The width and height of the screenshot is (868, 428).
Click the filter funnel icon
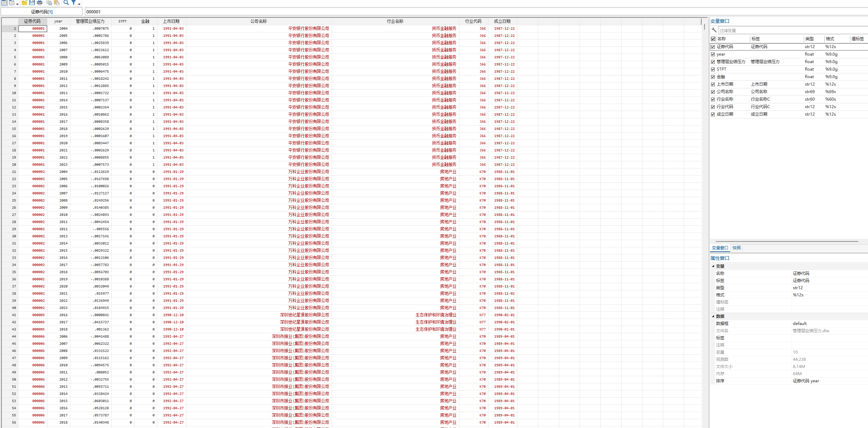click(x=73, y=3)
